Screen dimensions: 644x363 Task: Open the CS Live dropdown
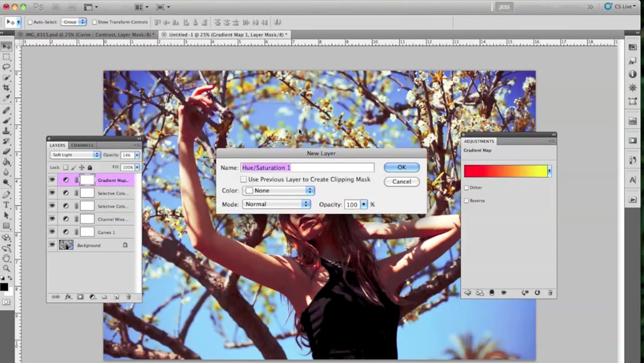point(620,6)
